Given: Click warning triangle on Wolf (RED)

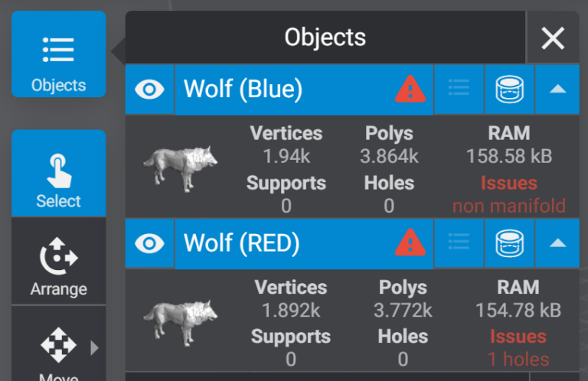Looking at the screenshot, I should point(410,243).
